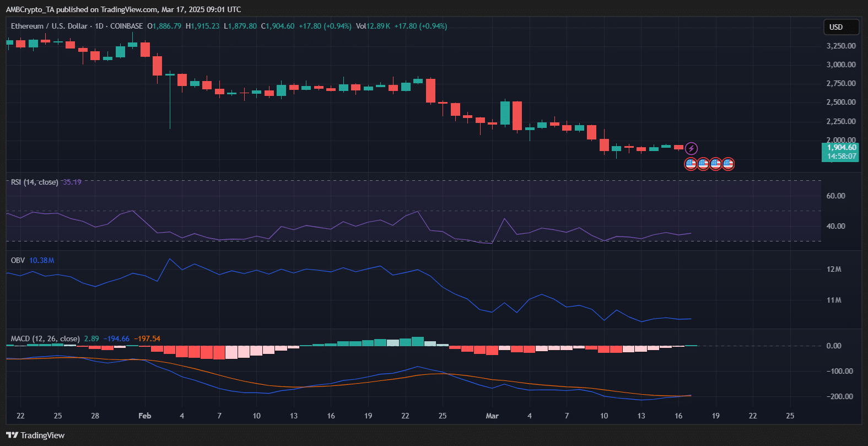Click the OBV value 10.38M
Viewport: 868px width, 446px height.
point(41,260)
